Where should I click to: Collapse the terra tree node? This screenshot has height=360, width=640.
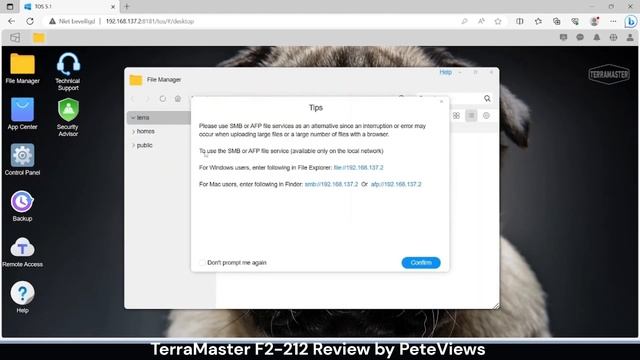[x=133, y=118]
